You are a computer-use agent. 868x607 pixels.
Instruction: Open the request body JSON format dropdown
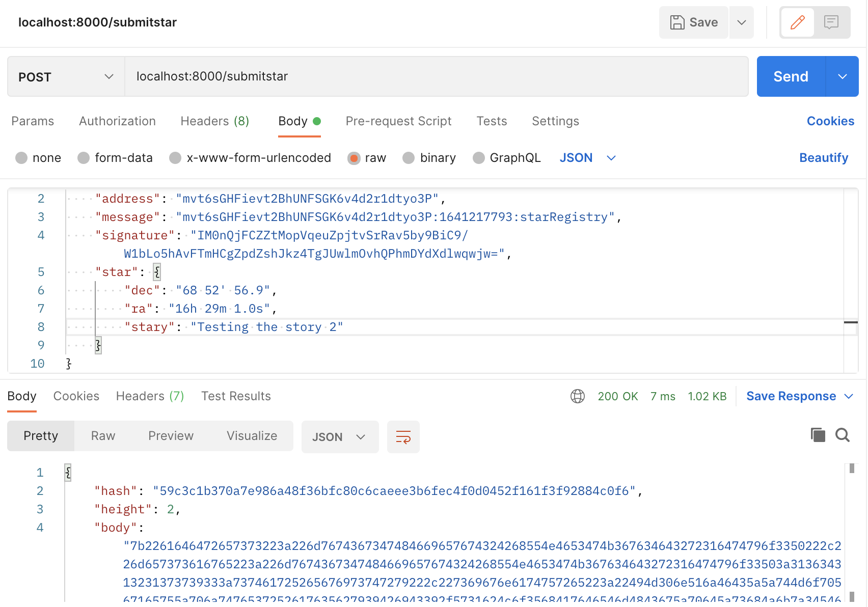[x=588, y=158]
